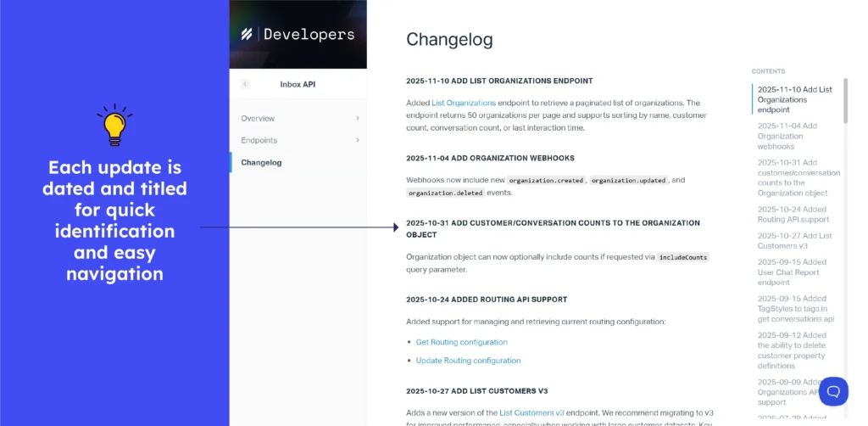
Task: Jump to 2025-10-24 Added Routing API support
Action: coord(793,215)
